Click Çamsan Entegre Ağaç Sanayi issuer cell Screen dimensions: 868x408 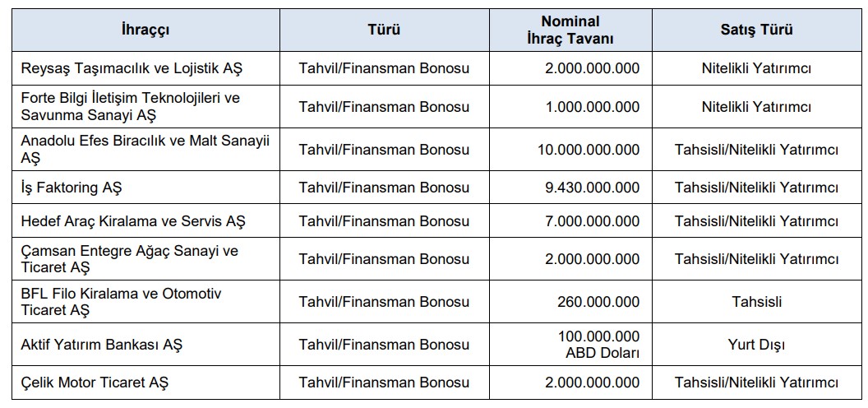[129, 259]
